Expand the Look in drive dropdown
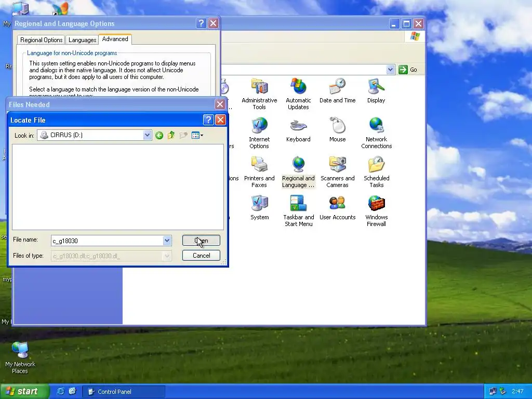 point(147,135)
